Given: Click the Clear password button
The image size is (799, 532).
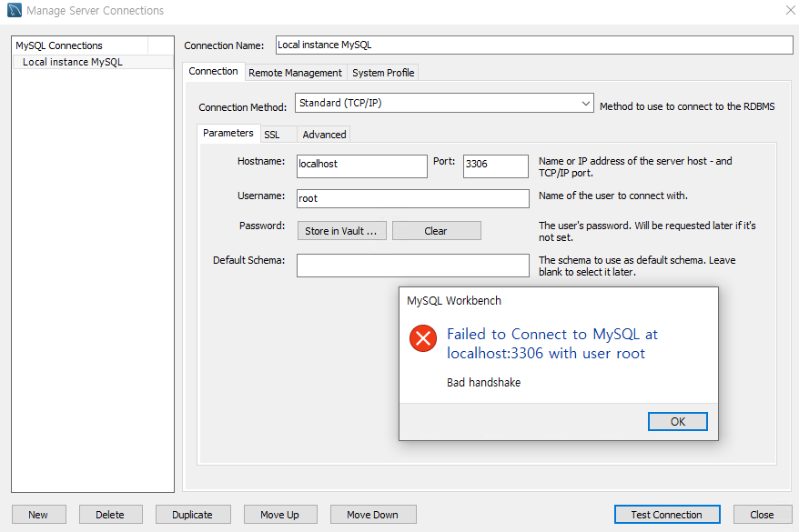Looking at the screenshot, I should tap(436, 231).
